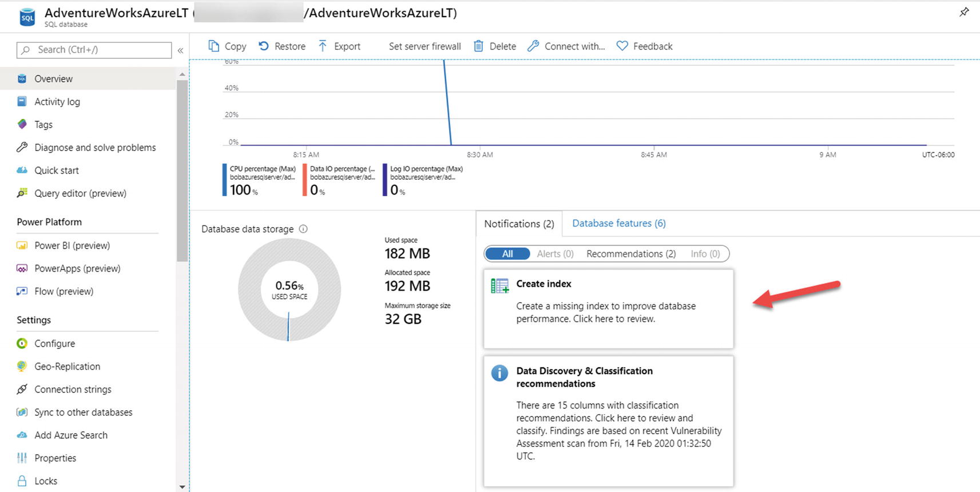The height and width of the screenshot is (492, 980).
Task: Click the Create index table icon
Action: click(499, 285)
